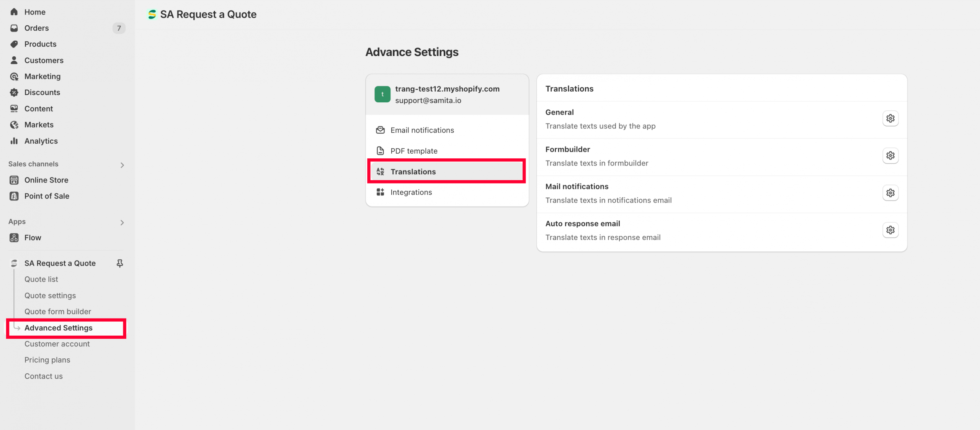Screen dimensions: 980x430
Task: Click the Flow app icon
Action: coord(14,238)
